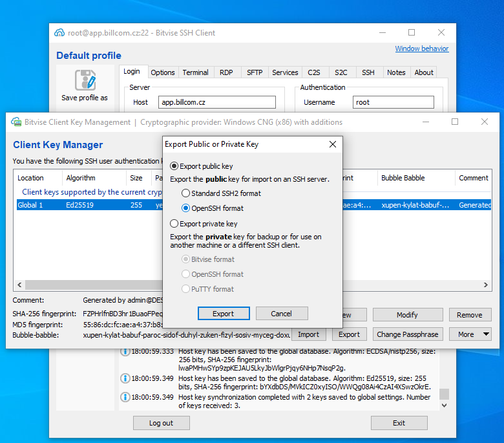504x443 pixels.
Task: Click the info icon beside the host key synchronization log entry
Action: (125, 396)
